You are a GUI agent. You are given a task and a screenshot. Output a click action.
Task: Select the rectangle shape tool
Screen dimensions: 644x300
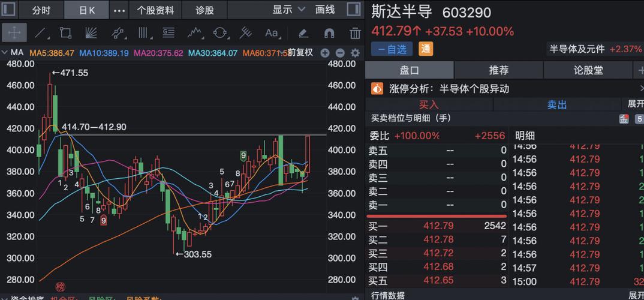[x=66, y=32]
